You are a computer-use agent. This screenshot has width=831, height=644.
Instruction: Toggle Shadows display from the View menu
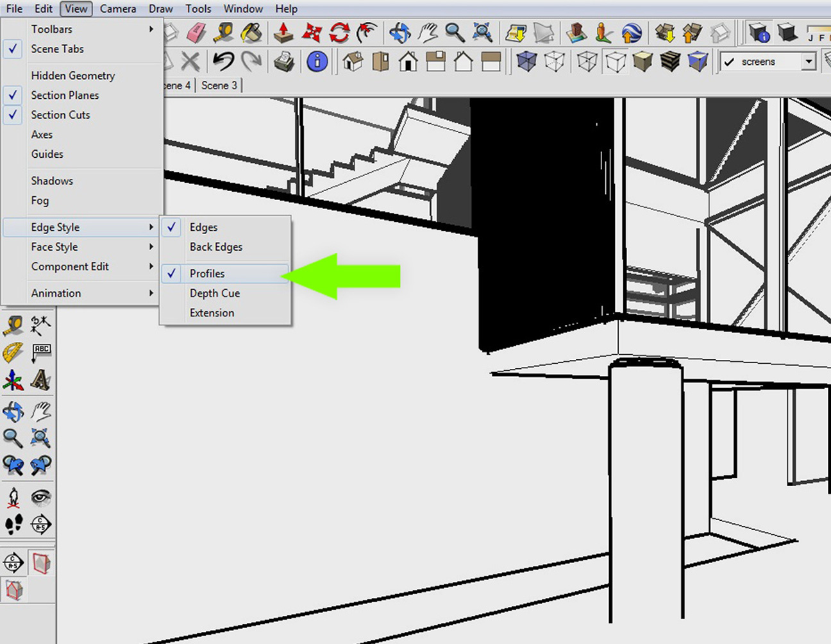pyautogui.click(x=52, y=180)
